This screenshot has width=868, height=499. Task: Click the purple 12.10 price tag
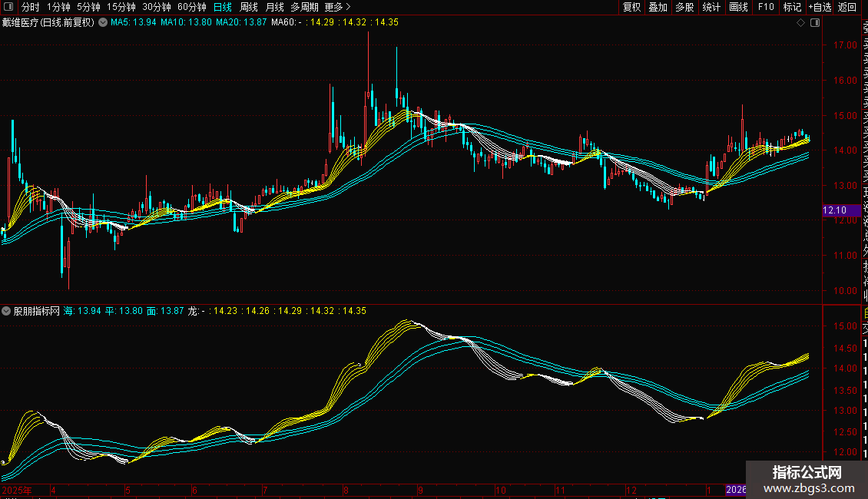(x=841, y=210)
